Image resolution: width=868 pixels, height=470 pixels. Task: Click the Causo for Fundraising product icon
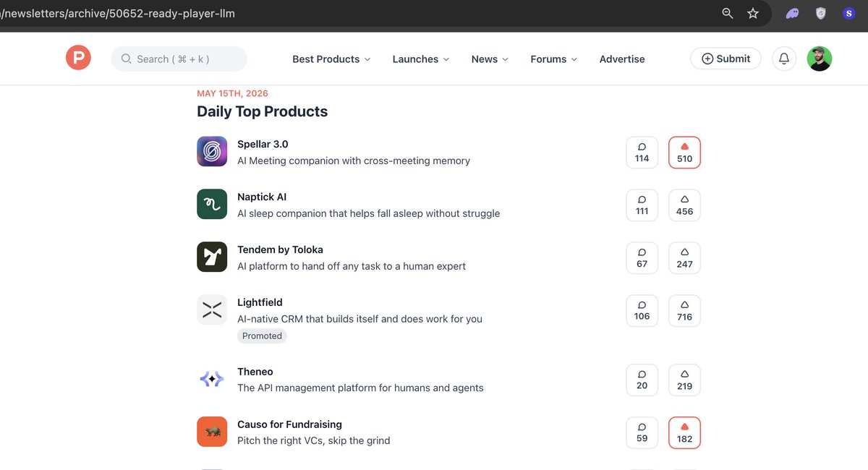point(212,432)
